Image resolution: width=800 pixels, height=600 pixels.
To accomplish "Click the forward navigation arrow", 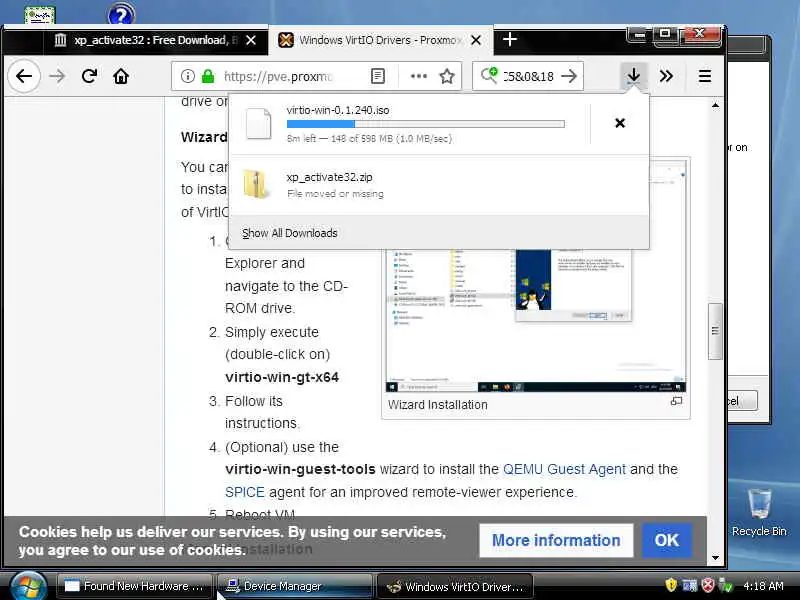I will 57,77.
